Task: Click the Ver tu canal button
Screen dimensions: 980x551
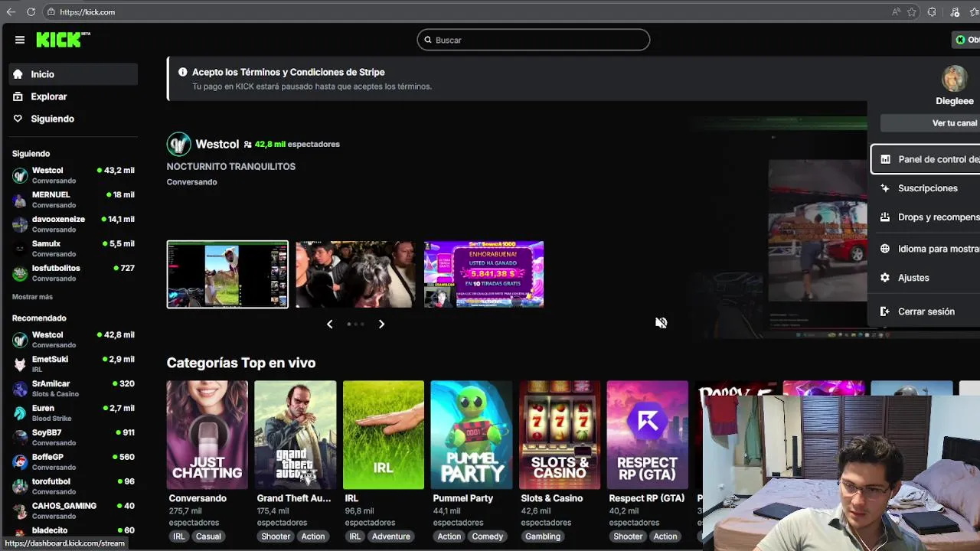Action: click(930, 123)
